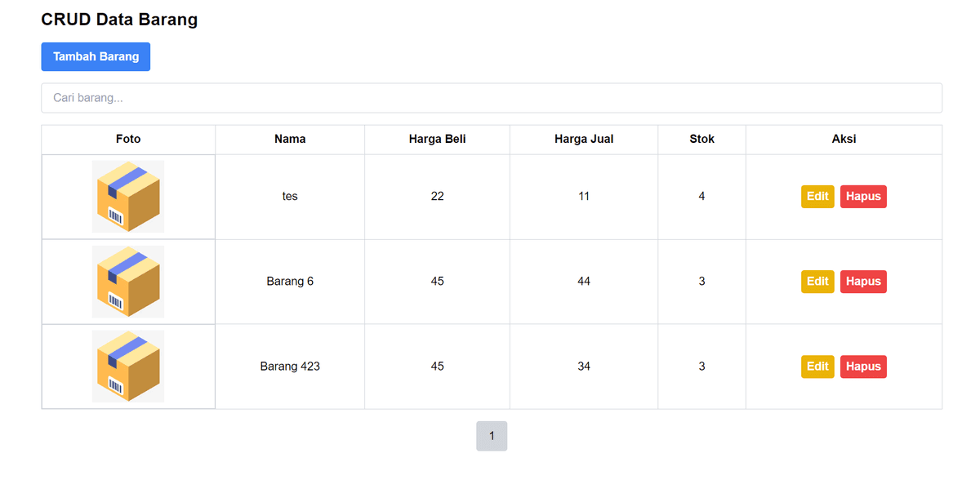Click the Foto column header
Image resolution: width=980 pixels, height=480 pixels.
pos(128,139)
